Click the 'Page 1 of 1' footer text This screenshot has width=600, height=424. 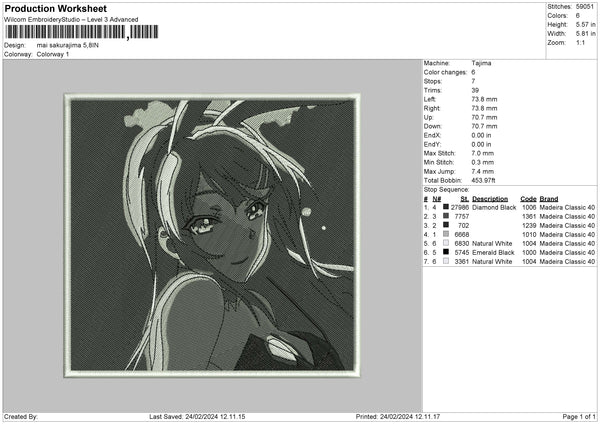pos(579,416)
